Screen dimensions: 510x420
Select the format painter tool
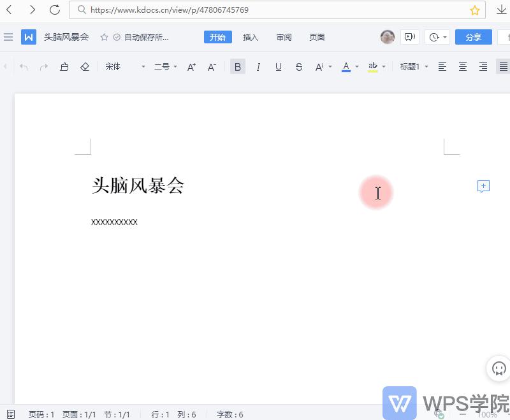pyautogui.click(x=64, y=66)
